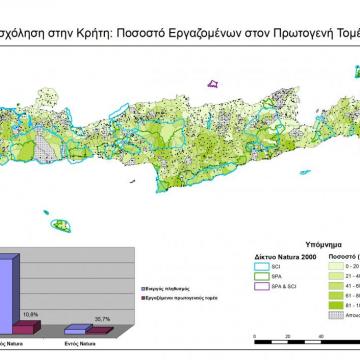Click the SPA green outline legend swatch
The image size is (360, 360).
261,276
